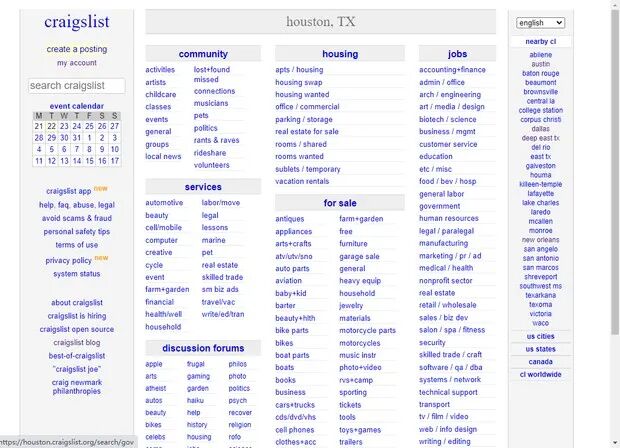
Task: Choose san antonio from nearby cl
Action: (541, 258)
